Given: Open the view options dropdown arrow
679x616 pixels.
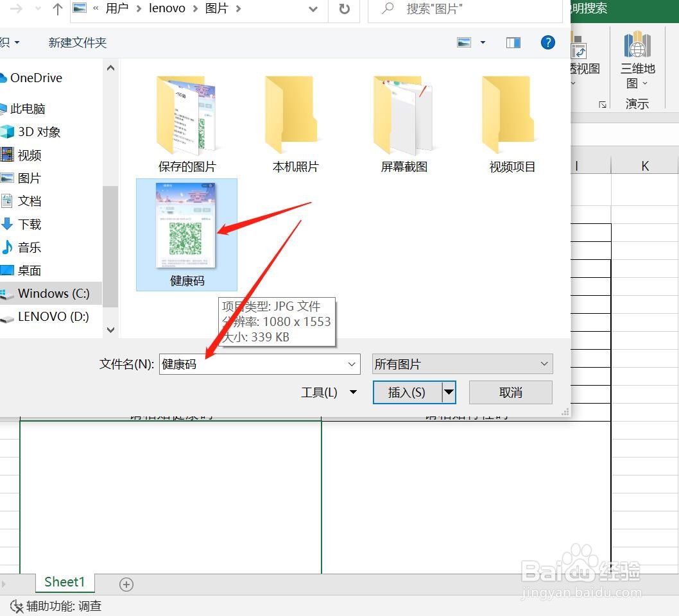Looking at the screenshot, I should (x=483, y=42).
